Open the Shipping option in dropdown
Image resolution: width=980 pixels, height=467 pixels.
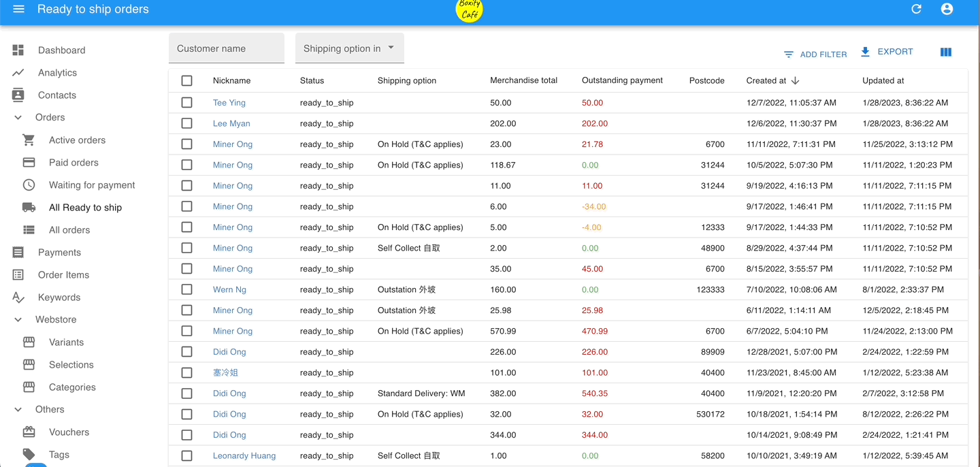click(349, 48)
